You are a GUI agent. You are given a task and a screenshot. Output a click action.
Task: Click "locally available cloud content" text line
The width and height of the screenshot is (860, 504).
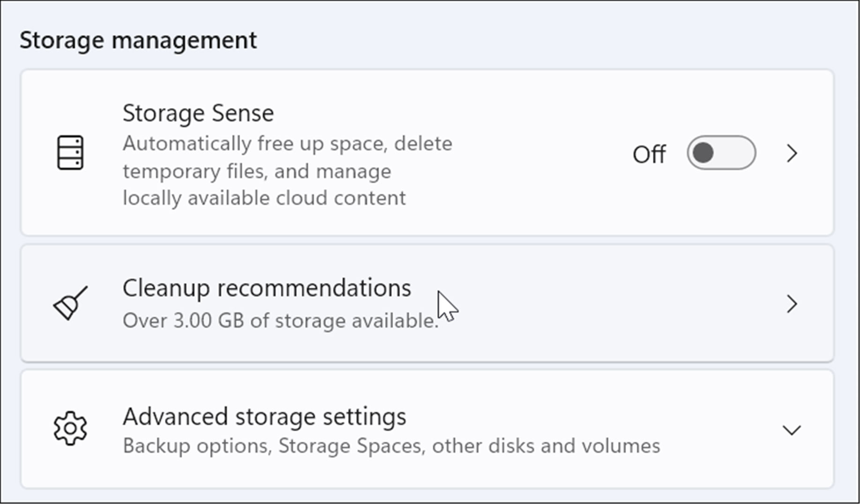pos(264,198)
